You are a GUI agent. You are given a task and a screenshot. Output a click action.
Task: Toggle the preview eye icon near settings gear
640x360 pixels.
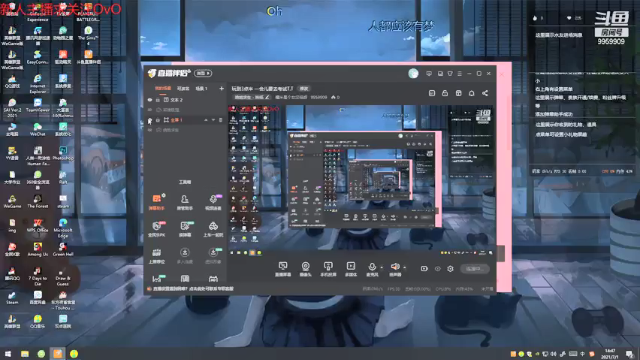click(x=438, y=269)
